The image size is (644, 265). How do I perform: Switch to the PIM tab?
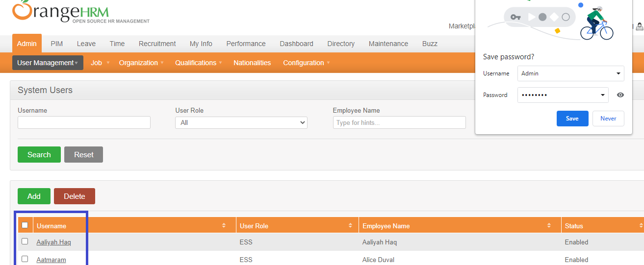[57, 44]
